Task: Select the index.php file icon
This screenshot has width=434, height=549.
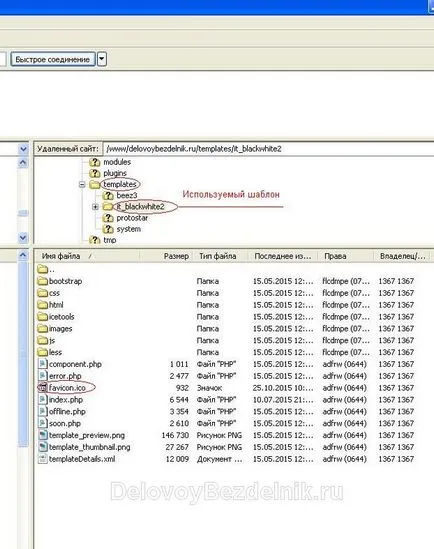Action: click(42, 399)
